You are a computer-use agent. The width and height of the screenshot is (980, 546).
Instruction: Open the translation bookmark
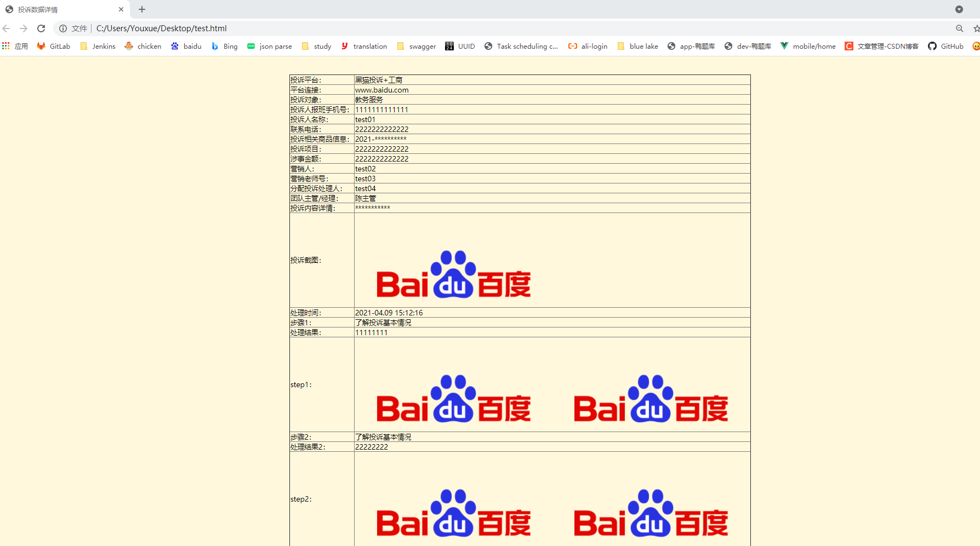point(364,47)
